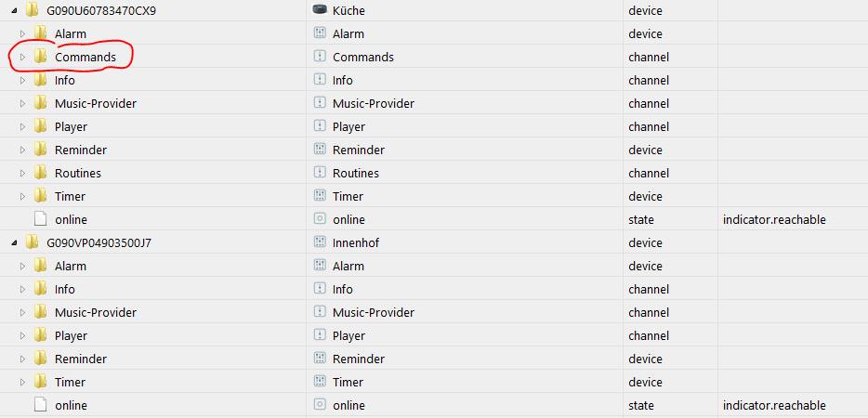The height and width of the screenshot is (418, 868).
Task: Collapse the G090VP04903500J7 device tree
Action: (14, 242)
